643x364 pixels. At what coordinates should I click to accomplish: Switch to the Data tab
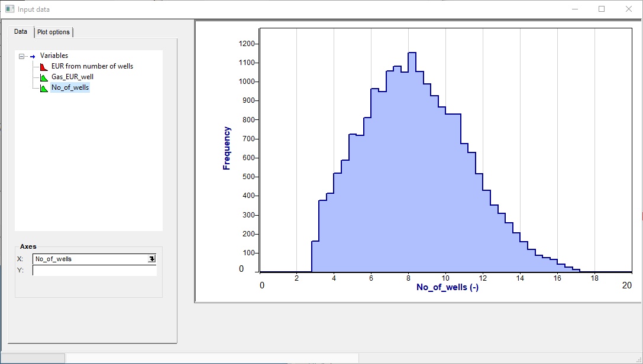point(21,32)
